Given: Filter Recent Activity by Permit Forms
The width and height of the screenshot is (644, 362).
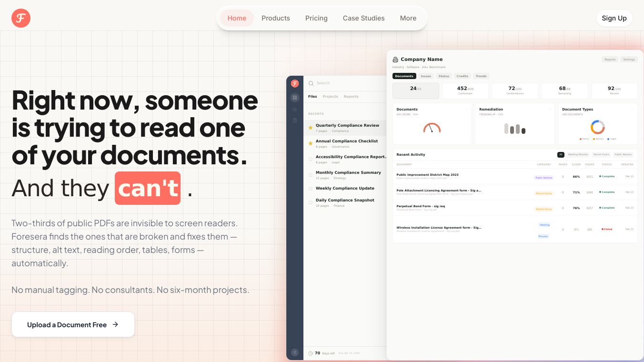Looking at the screenshot, I should 601,155.
